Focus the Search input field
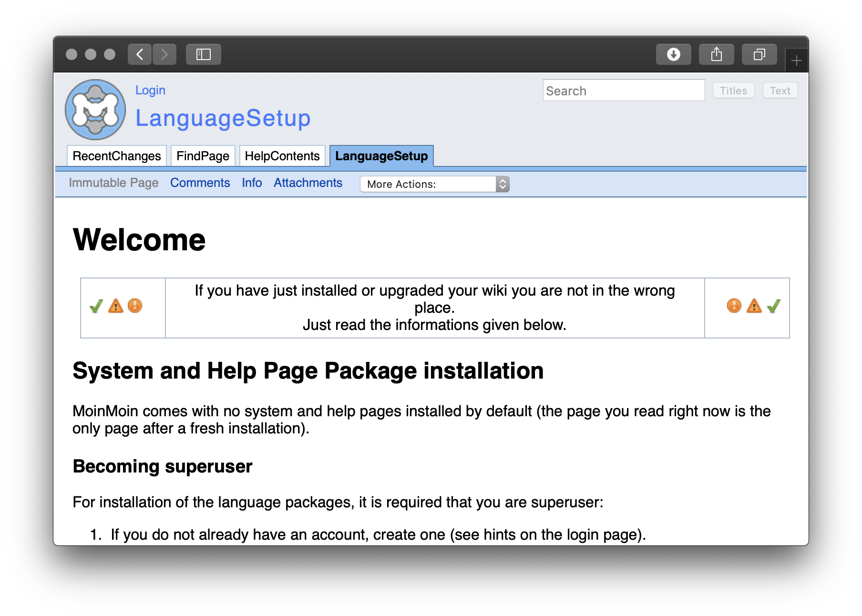The width and height of the screenshot is (862, 616). tap(623, 91)
